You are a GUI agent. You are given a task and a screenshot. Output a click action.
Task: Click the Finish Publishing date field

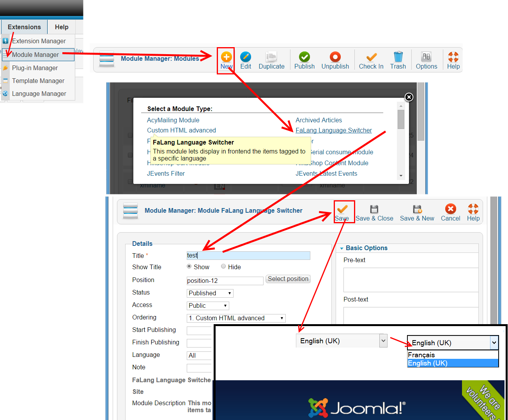tap(199, 343)
